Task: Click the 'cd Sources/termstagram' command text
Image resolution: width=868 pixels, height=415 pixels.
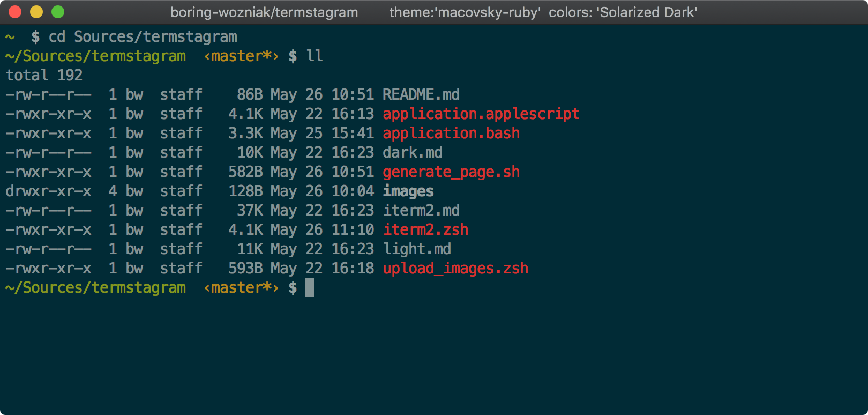Action: click(143, 37)
